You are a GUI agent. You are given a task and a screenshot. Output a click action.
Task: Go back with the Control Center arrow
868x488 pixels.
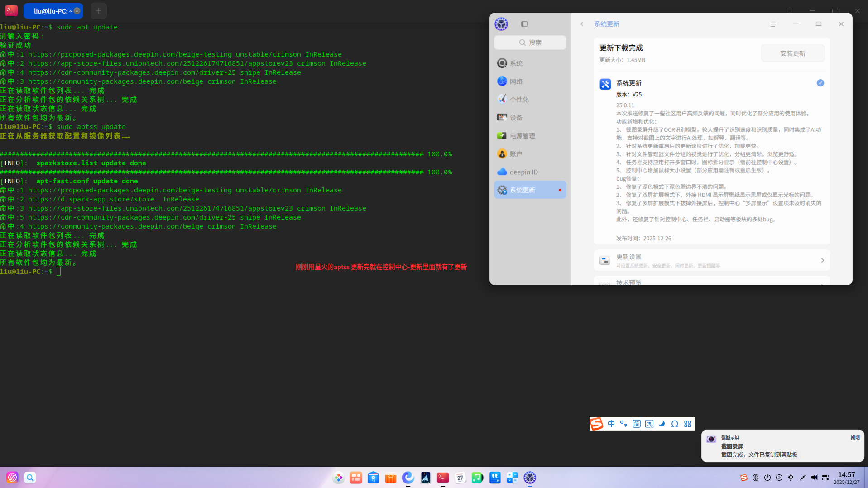coord(582,24)
